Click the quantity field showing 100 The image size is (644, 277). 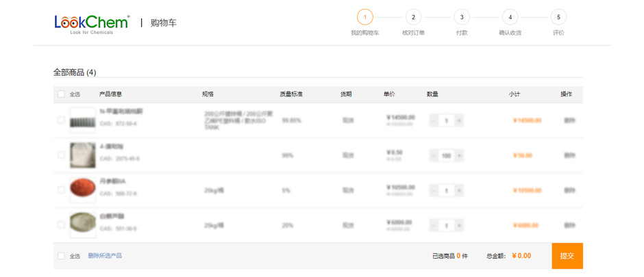point(446,155)
